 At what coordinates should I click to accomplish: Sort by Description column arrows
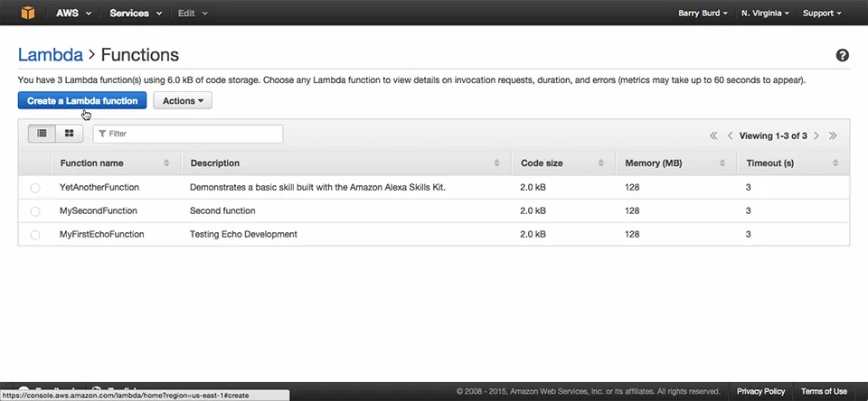(x=496, y=163)
